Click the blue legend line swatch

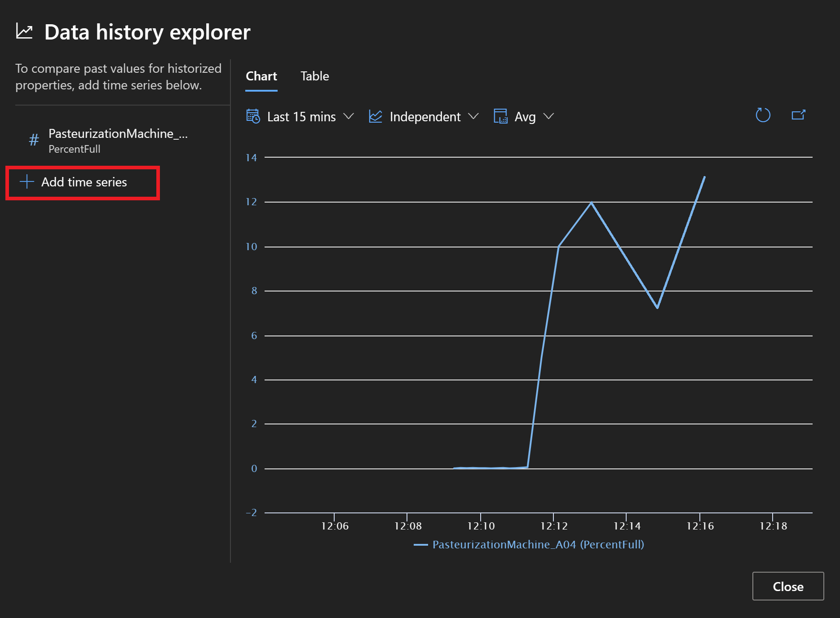(420, 545)
